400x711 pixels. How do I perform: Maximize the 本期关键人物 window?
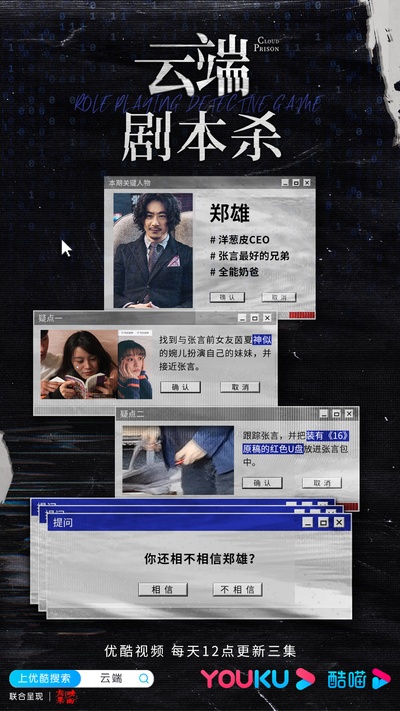click(x=296, y=183)
